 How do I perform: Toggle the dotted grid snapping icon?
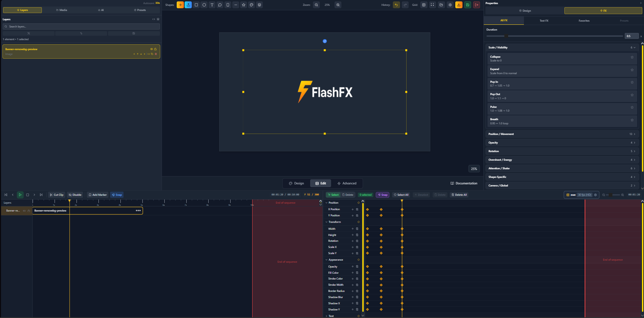coord(432,5)
